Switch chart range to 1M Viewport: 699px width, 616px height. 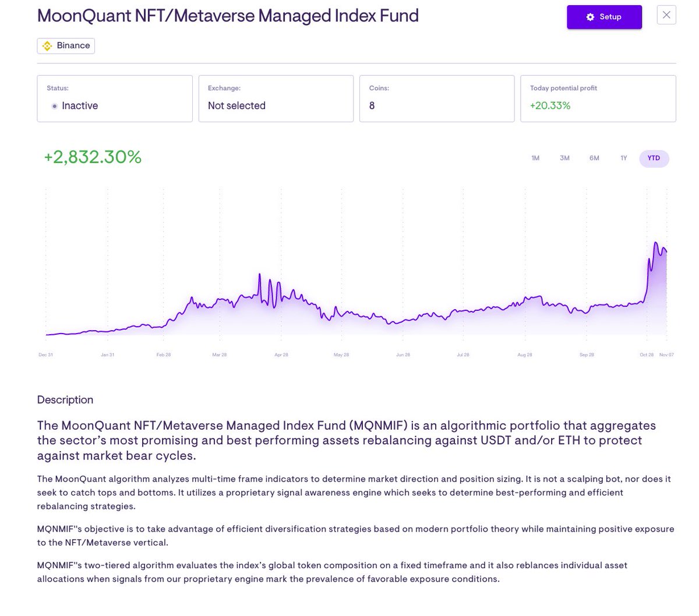click(535, 158)
